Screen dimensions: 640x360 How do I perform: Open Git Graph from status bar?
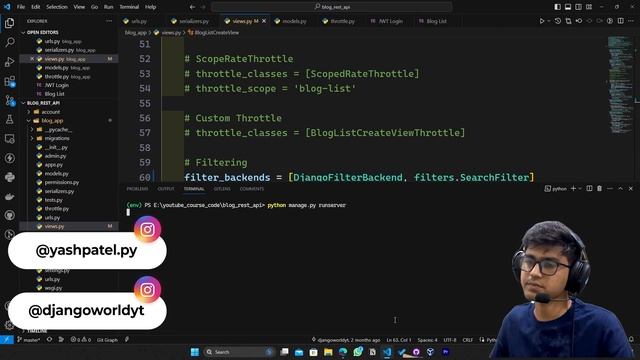(x=107, y=340)
